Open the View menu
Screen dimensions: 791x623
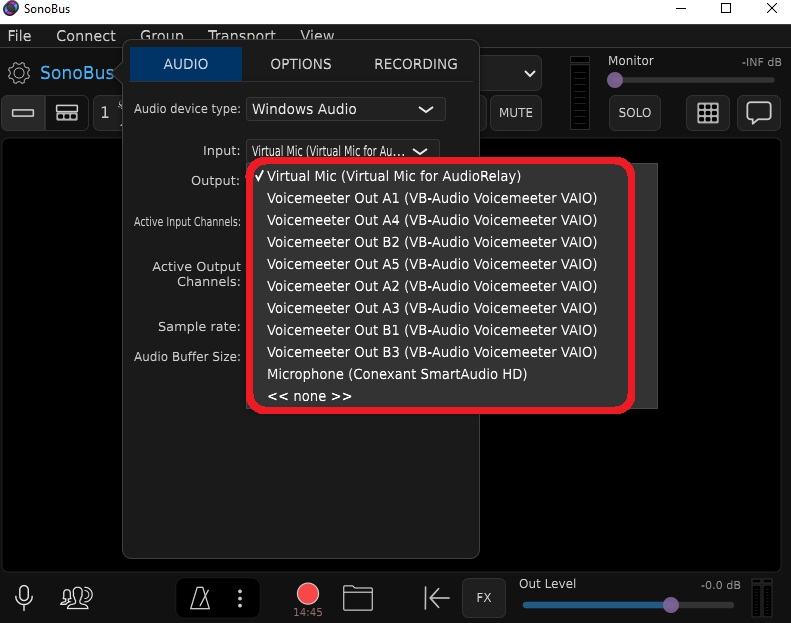click(317, 35)
